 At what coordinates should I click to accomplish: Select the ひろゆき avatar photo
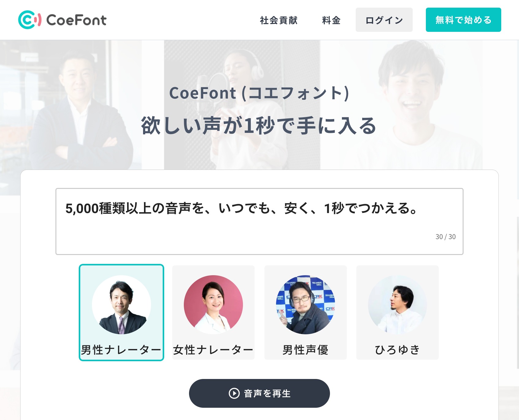pyautogui.click(x=397, y=305)
